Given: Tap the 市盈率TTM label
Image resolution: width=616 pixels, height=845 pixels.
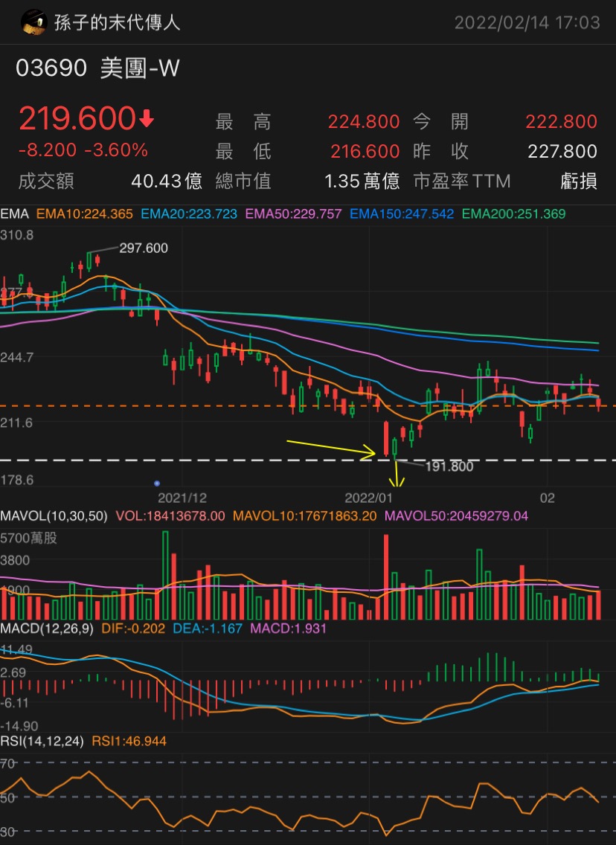Looking at the screenshot, I should 462,181.
